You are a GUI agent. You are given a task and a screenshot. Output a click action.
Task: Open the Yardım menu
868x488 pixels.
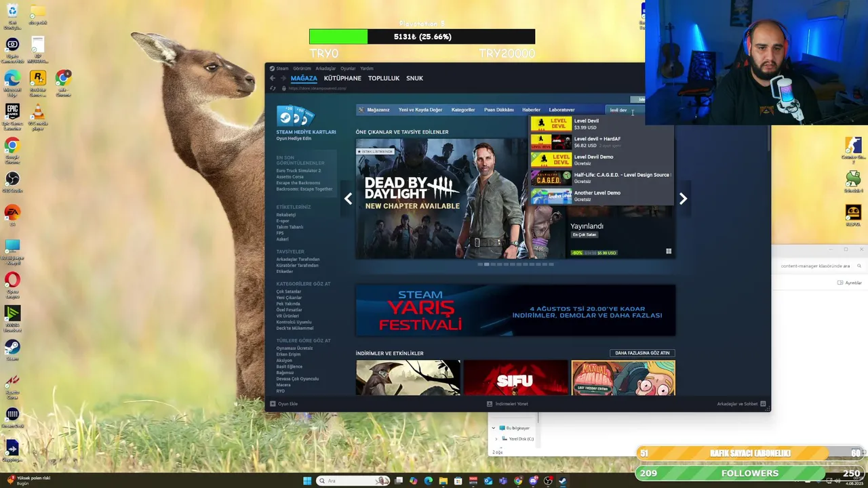tap(367, 68)
